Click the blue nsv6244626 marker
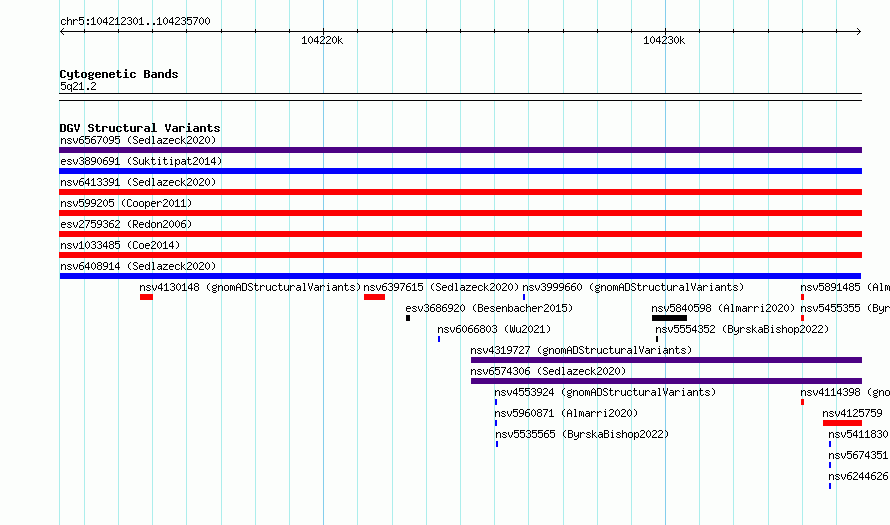Image resolution: width=890 pixels, height=525 pixels. (x=830, y=486)
